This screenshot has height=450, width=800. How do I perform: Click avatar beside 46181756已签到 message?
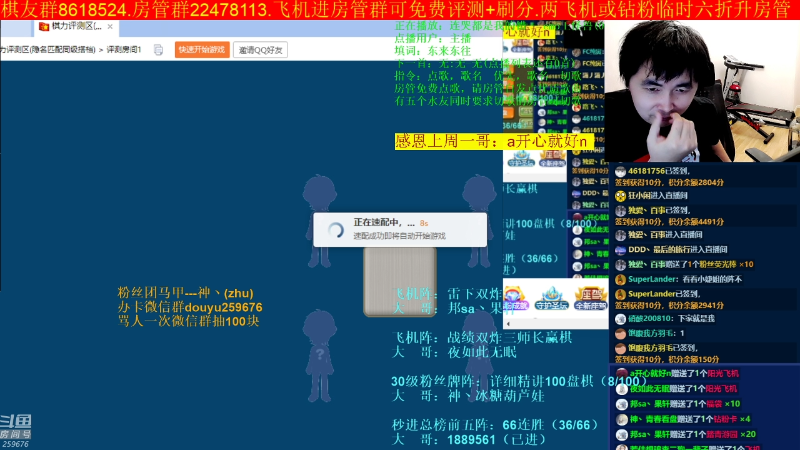[620, 171]
